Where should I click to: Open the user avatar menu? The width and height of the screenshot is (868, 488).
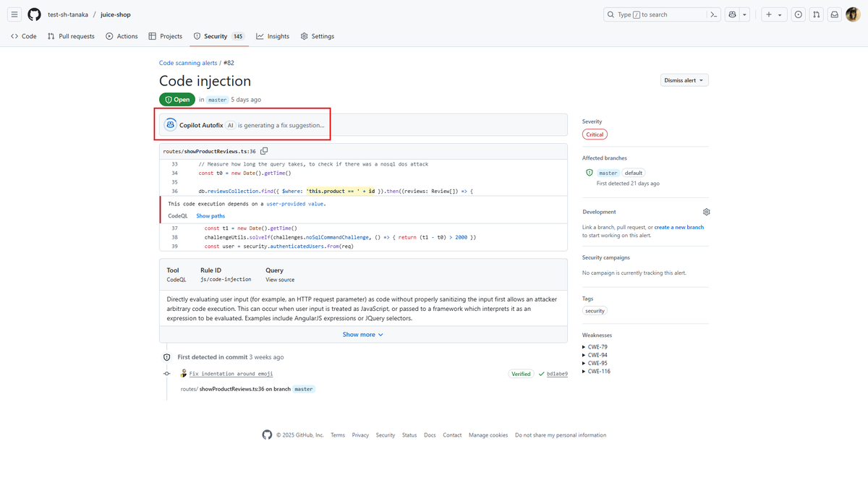point(853,14)
